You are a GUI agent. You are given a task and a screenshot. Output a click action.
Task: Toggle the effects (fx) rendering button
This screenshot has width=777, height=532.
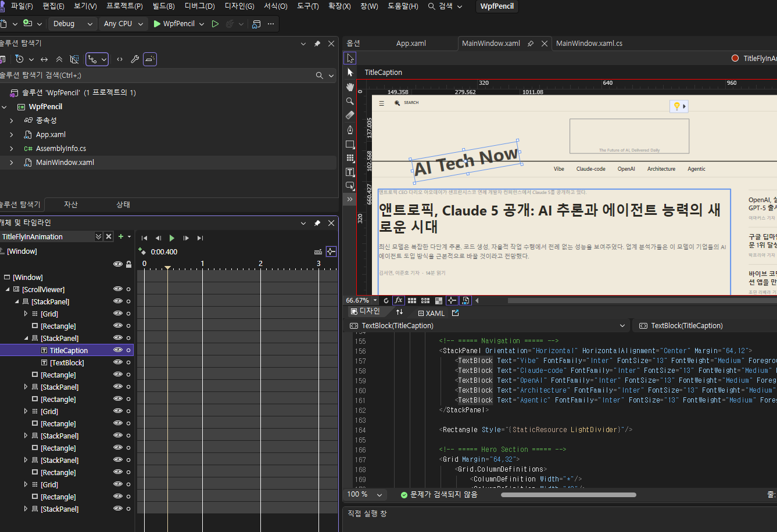coord(399,300)
